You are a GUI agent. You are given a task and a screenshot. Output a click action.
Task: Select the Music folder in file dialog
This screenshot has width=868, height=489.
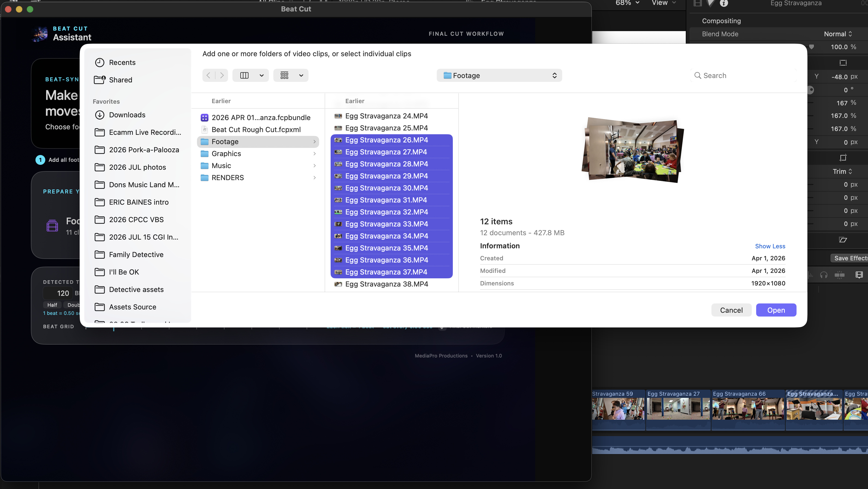point(258,166)
